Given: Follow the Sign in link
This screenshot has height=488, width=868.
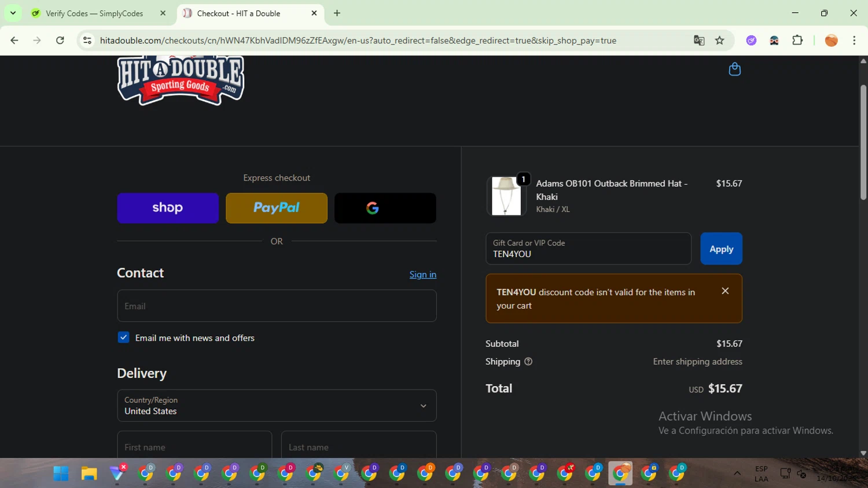Looking at the screenshot, I should (x=423, y=274).
